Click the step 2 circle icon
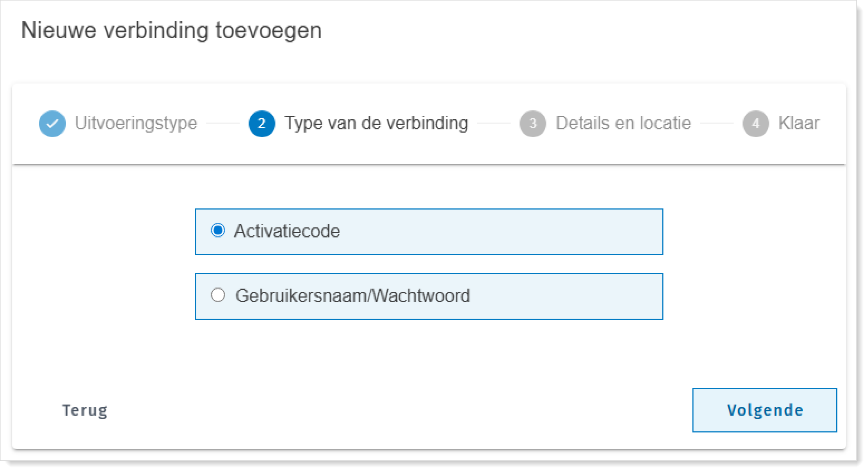This screenshot has height=472, width=868. (262, 123)
